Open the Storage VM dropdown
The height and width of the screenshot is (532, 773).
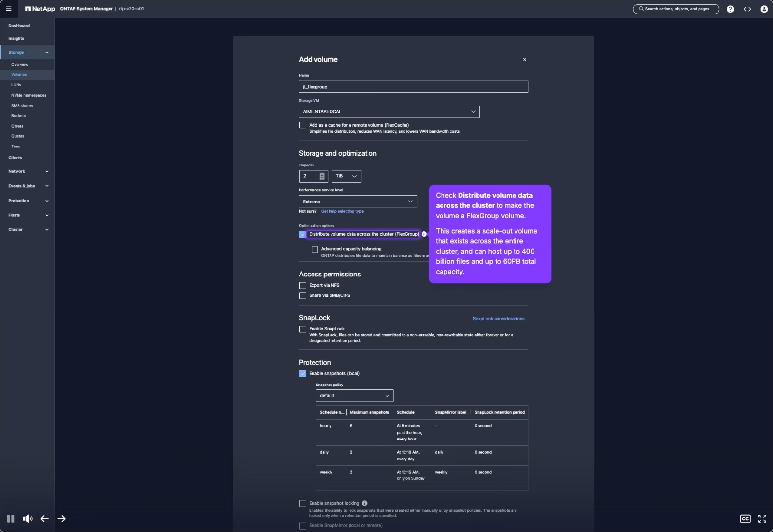(x=389, y=112)
